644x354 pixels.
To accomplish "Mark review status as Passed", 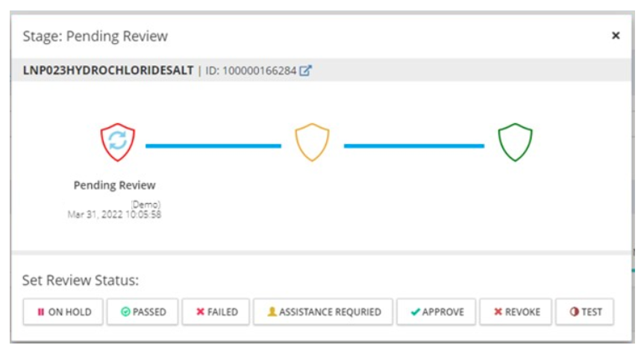I will (x=143, y=312).
